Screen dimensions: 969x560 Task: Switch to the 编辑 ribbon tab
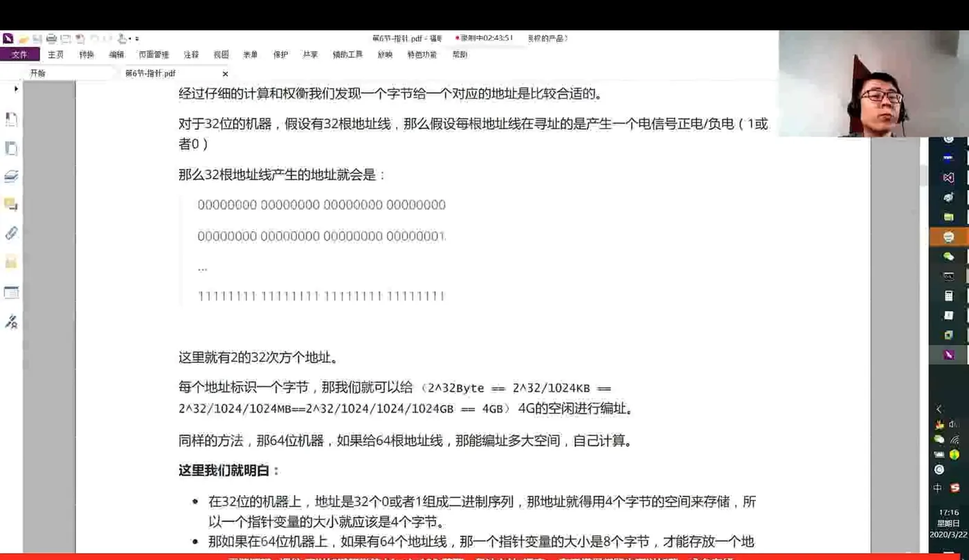coord(116,55)
